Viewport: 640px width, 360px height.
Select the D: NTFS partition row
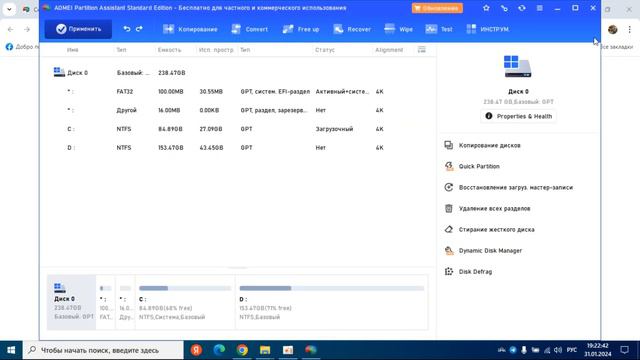point(239,148)
